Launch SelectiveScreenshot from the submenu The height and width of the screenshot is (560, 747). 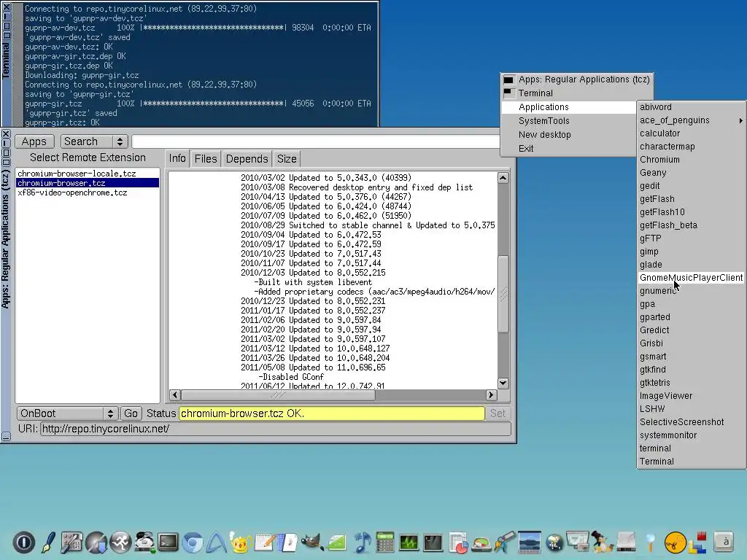[691, 422]
